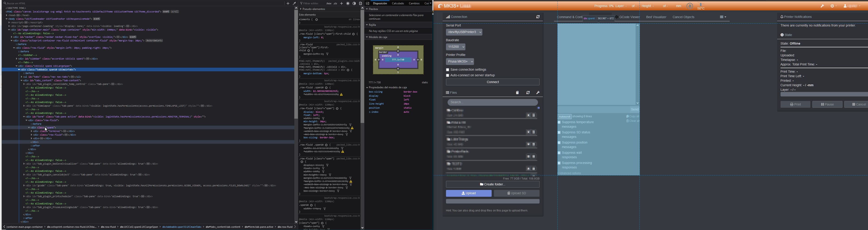Open the Serial Port dropdown
This screenshot has height=230, width=868.
pos(464,32)
